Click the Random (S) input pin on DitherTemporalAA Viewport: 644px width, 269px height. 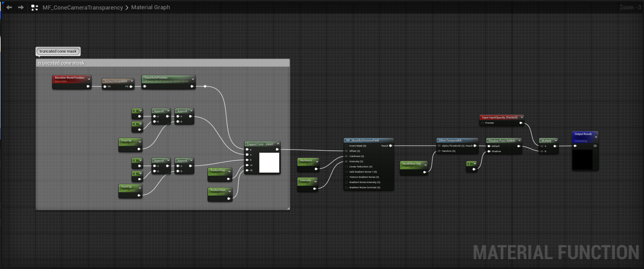tap(439, 151)
